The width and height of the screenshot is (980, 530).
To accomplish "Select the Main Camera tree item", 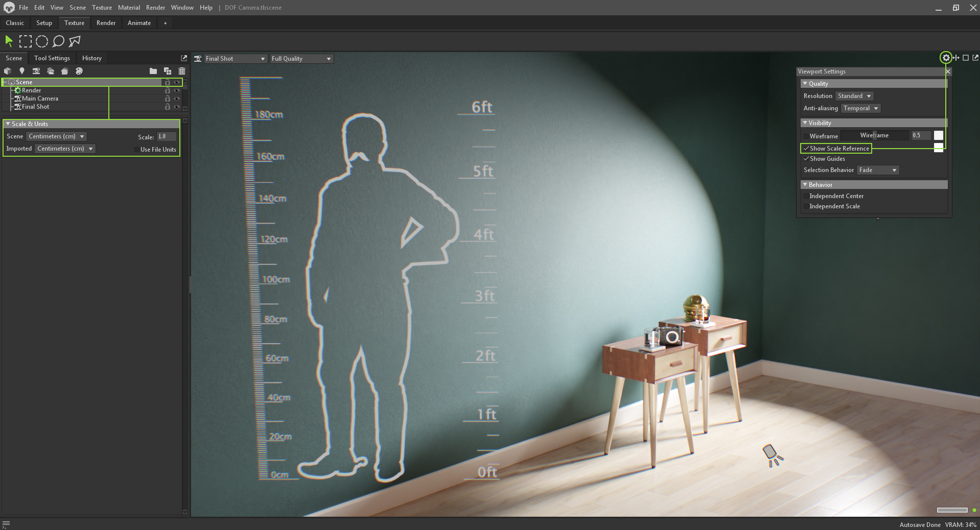I will coord(40,99).
